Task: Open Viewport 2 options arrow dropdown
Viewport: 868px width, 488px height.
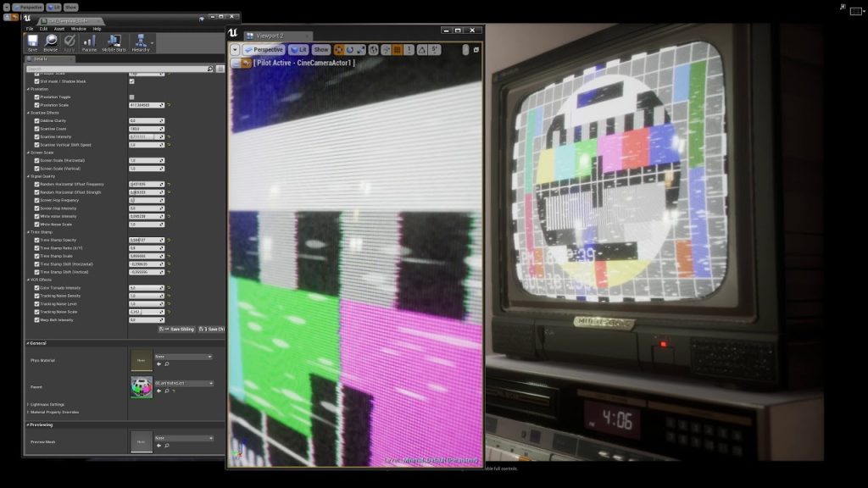Action: tap(236, 50)
